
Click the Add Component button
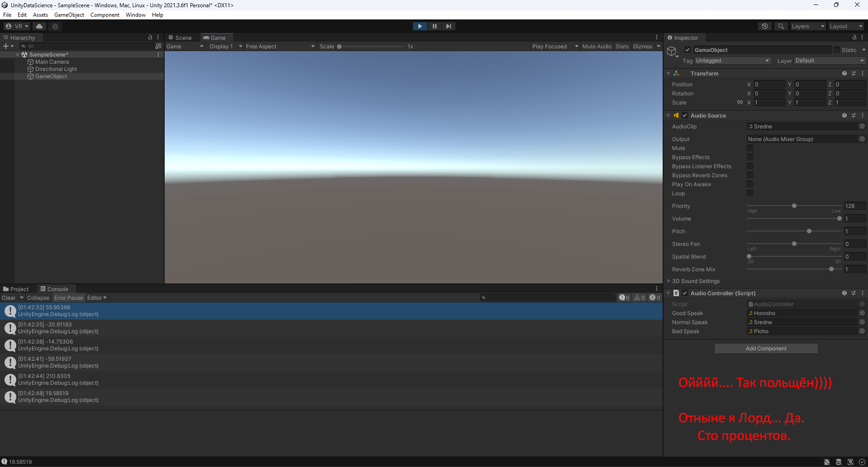point(766,348)
